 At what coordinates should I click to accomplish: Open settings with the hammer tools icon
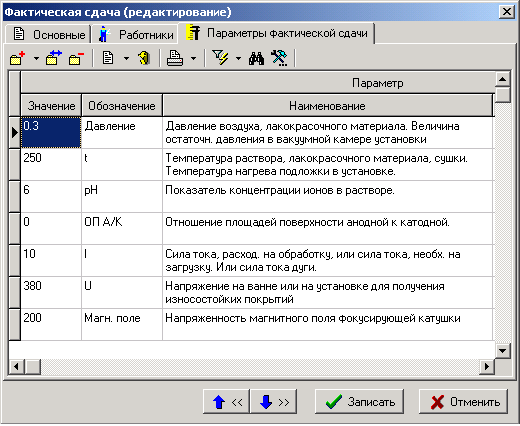(x=279, y=58)
